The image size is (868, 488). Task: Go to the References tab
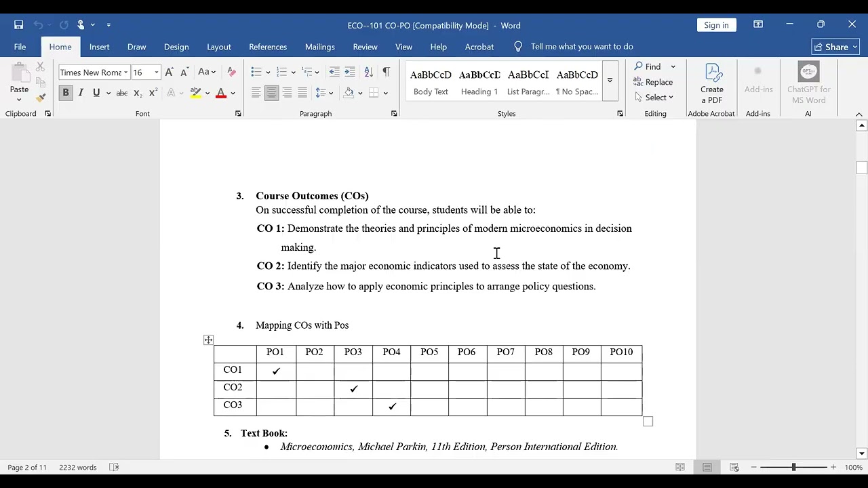coord(268,47)
